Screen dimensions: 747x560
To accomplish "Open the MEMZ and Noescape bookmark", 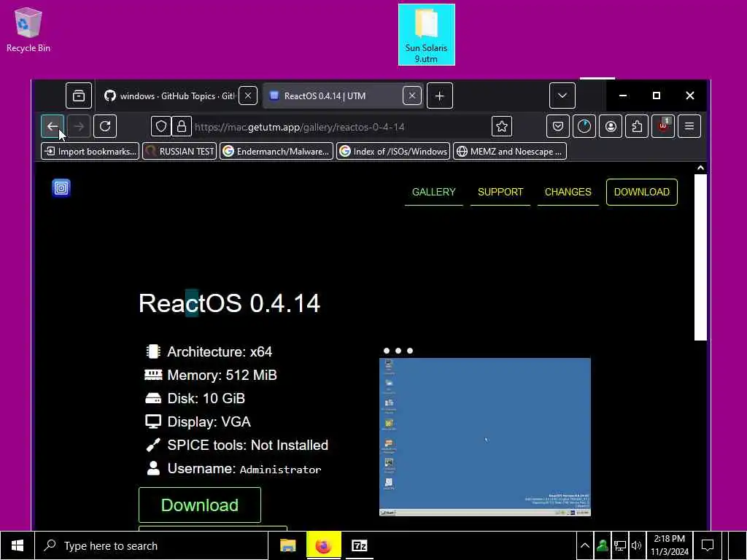I will pos(510,152).
